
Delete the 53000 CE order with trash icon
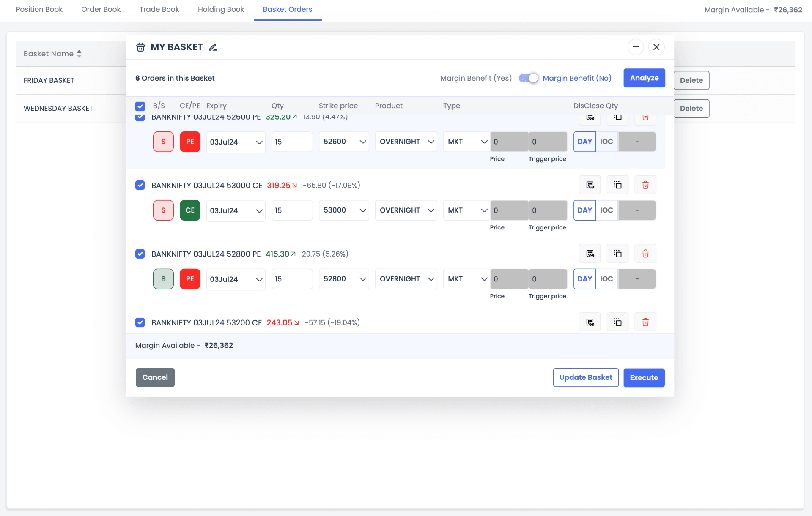pyautogui.click(x=645, y=185)
